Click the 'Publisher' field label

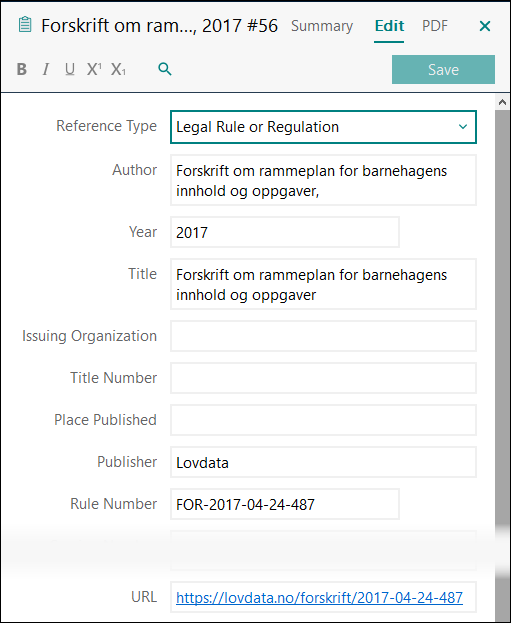(127, 462)
